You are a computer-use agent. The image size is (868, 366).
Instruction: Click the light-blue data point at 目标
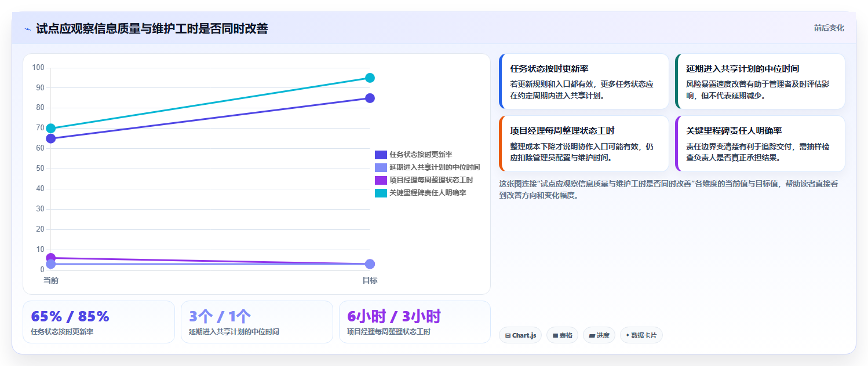pyautogui.click(x=370, y=264)
